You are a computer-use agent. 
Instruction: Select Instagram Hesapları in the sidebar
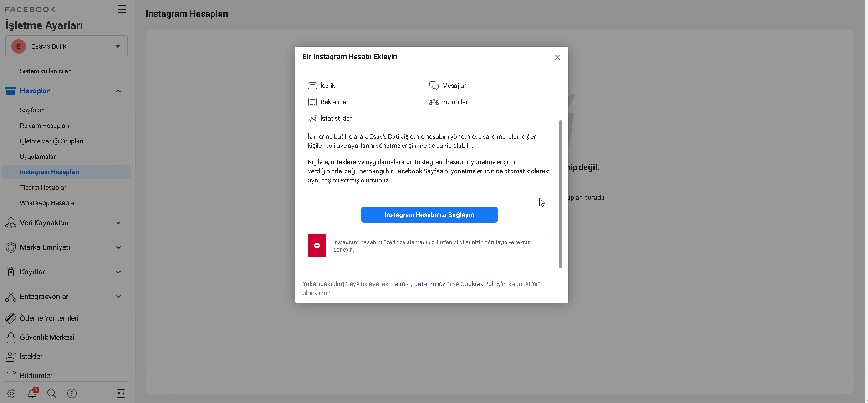coord(66,172)
